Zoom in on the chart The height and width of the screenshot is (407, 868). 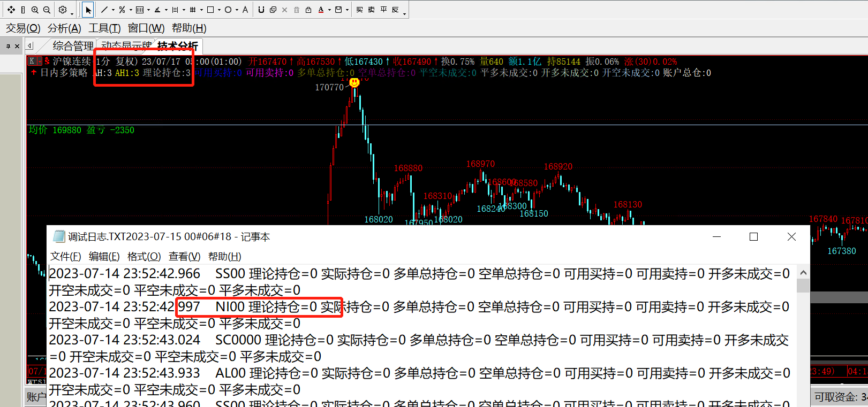click(x=35, y=10)
